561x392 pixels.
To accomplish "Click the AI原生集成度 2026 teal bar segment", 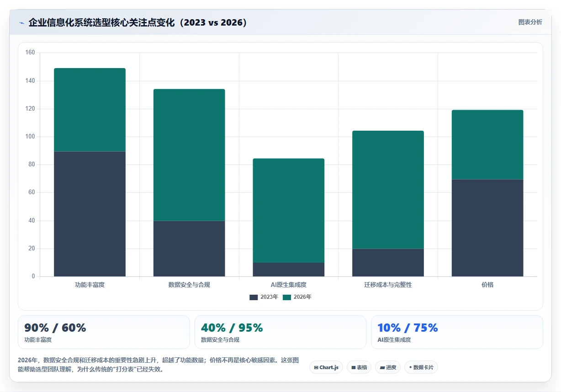I will point(289,211).
